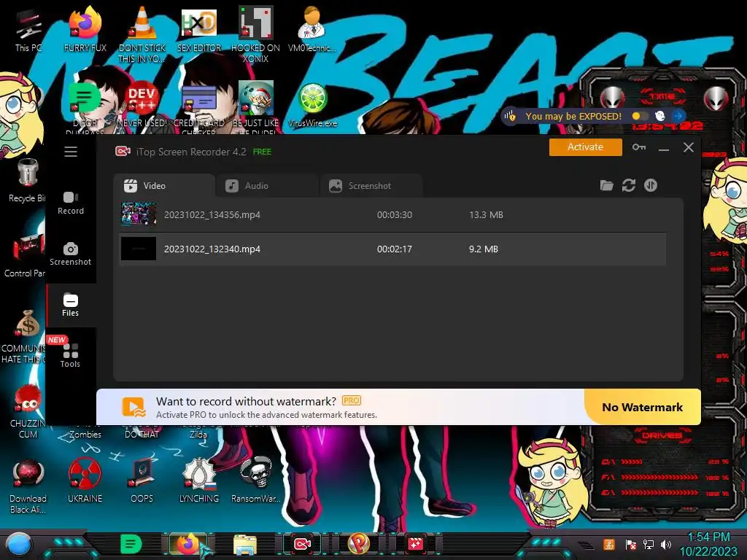Refresh the recordings file list
747x560 pixels.
pos(628,185)
